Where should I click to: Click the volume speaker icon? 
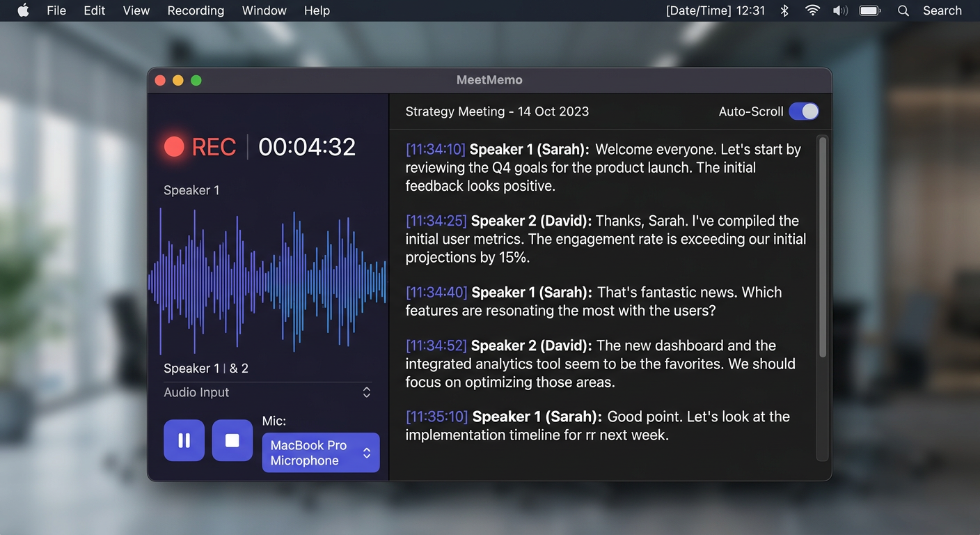pyautogui.click(x=840, y=10)
